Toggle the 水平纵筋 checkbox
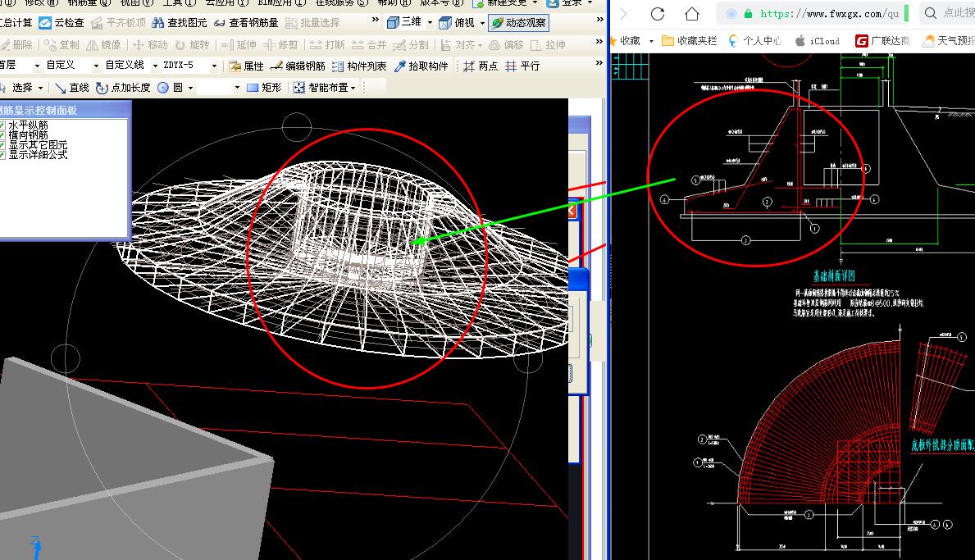This screenshot has height=560, width=975. point(2,125)
